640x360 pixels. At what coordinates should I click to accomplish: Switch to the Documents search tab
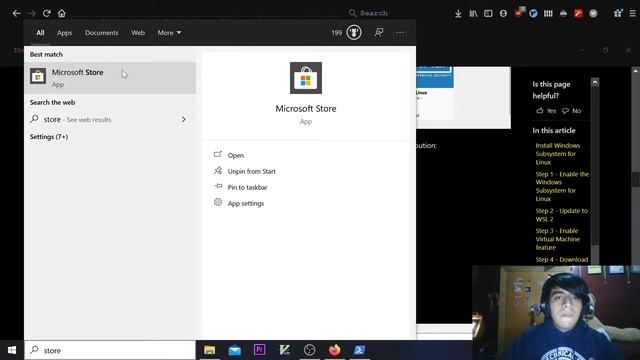[x=102, y=33]
